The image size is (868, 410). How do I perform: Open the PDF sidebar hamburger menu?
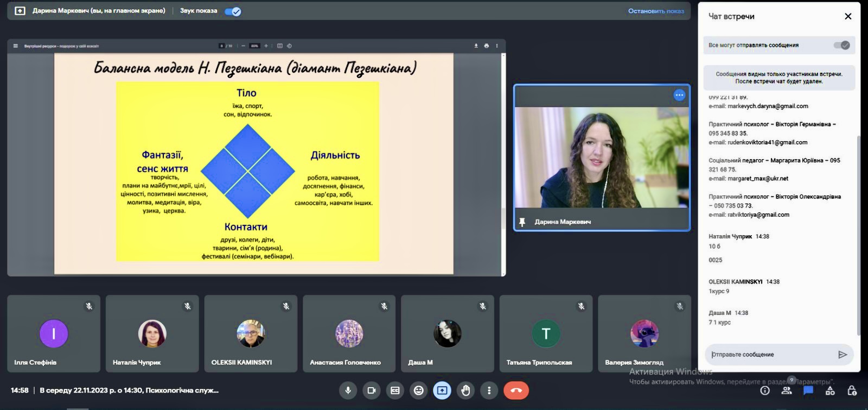click(16, 46)
